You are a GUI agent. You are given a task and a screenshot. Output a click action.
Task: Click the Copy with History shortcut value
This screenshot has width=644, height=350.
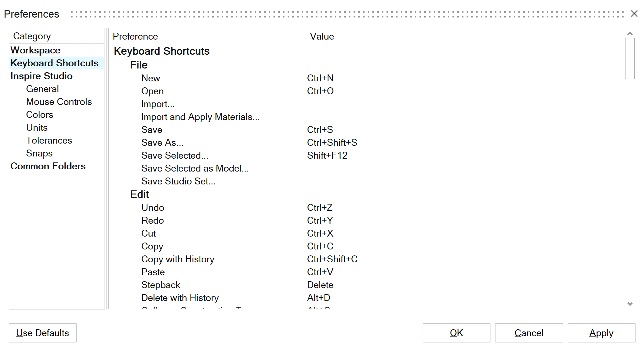tap(332, 259)
